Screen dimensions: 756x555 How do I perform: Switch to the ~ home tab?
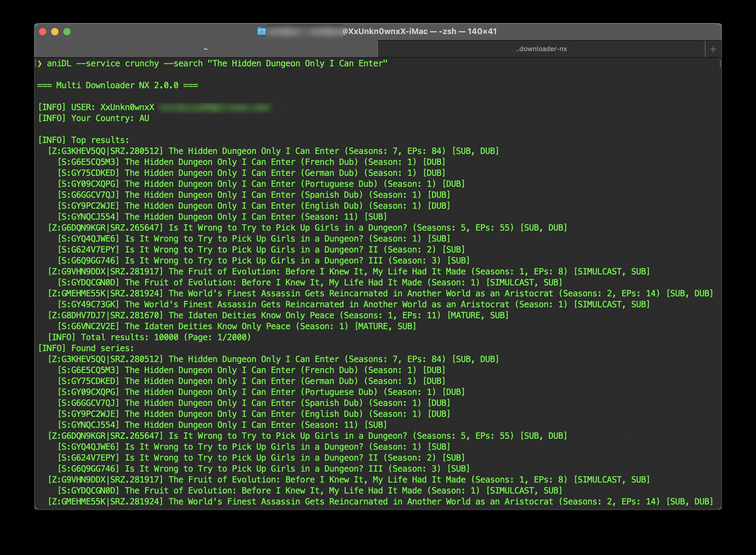point(206,49)
